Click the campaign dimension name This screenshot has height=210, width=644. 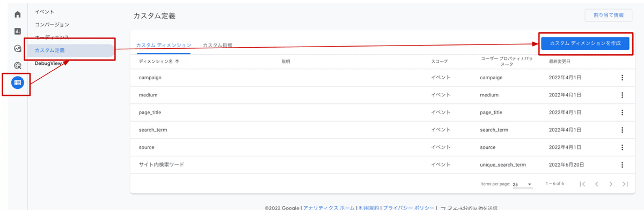(x=150, y=78)
